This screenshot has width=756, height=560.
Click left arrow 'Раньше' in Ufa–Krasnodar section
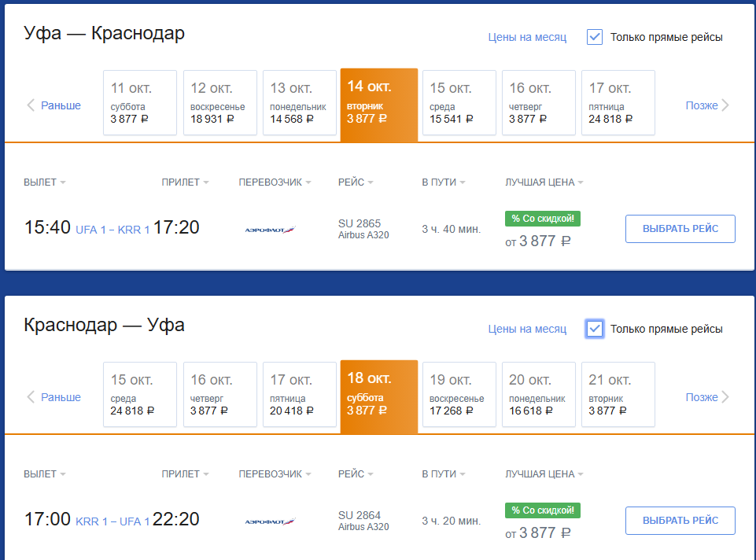coord(53,105)
